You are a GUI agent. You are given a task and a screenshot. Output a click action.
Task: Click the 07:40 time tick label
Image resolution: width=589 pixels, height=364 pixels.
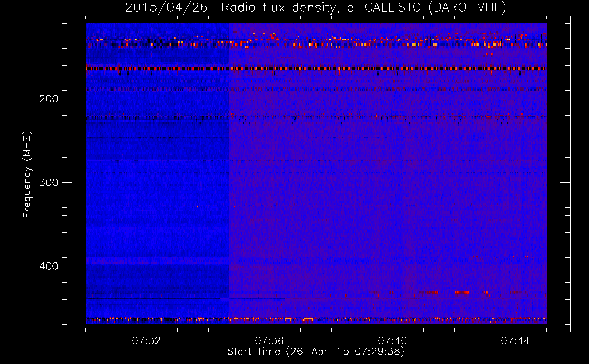[x=392, y=341]
